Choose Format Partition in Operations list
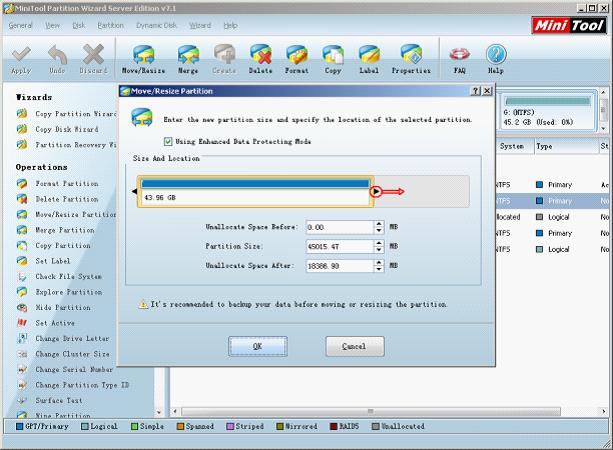Viewport: 613px width, 450px height. tap(57, 183)
